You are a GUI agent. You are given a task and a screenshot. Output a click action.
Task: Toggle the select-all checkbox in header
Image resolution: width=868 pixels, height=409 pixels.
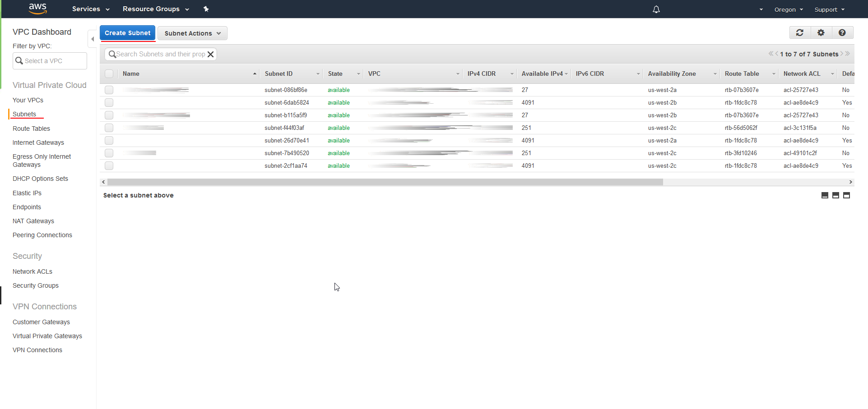[x=109, y=74]
